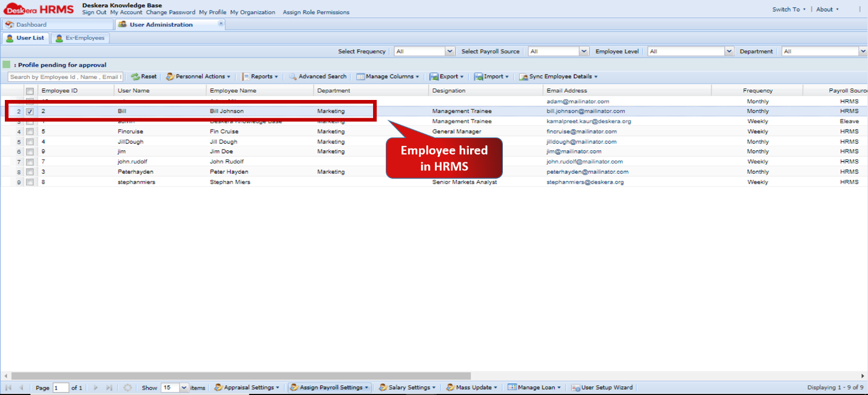
Task: Launch the User Setup Wizard
Action: (x=602, y=387)
